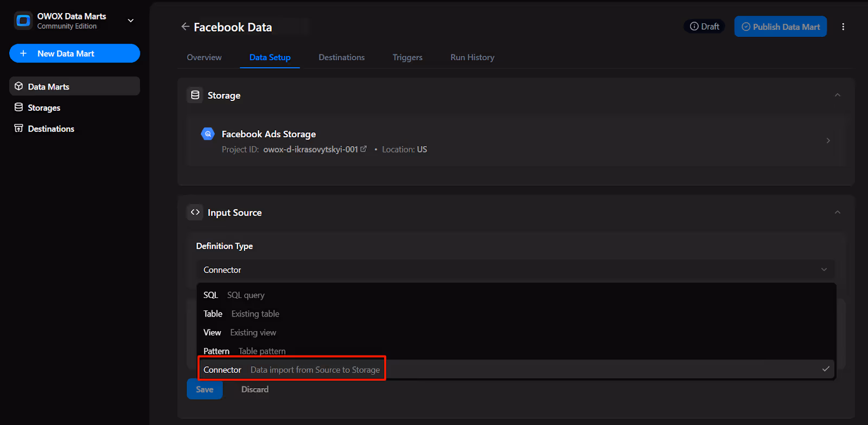Click the Data Marts cube icon
Screen dimensions: 868x425
pyautogui.click(x=19, y=86)
